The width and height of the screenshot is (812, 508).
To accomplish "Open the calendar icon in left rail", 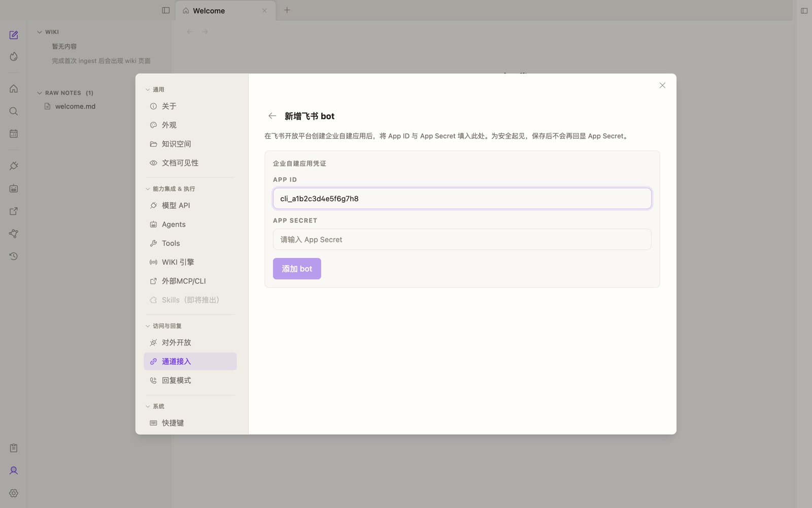I will pyautogui.click(x=14, y=134).
